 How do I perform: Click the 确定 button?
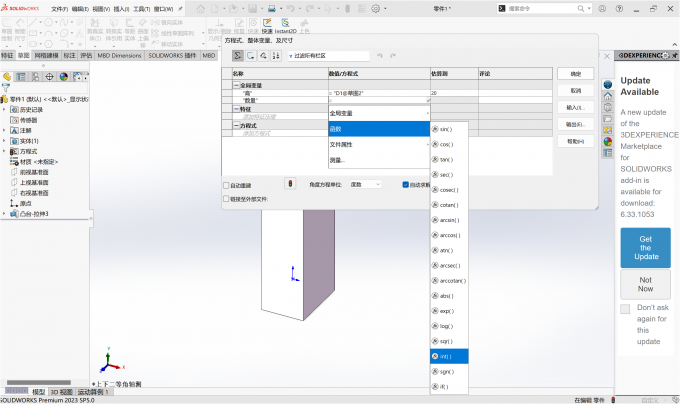click(x=575, y=74)
